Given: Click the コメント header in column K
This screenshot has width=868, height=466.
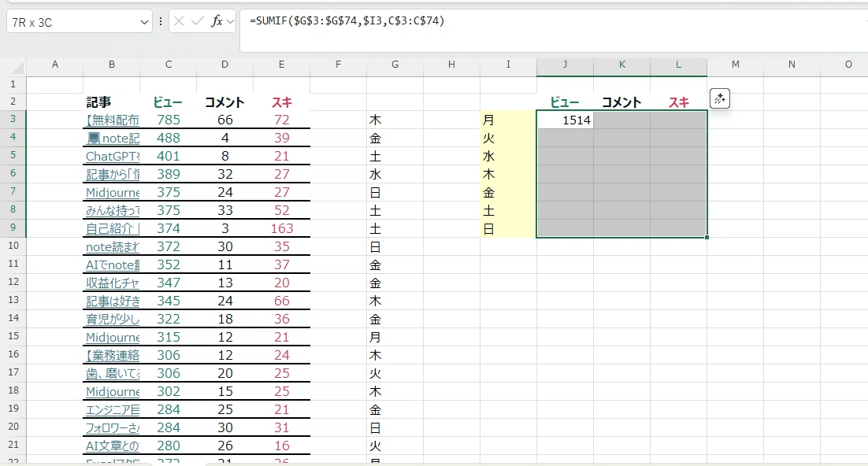Looking at the screenshot, I should [x=621, y=102].
